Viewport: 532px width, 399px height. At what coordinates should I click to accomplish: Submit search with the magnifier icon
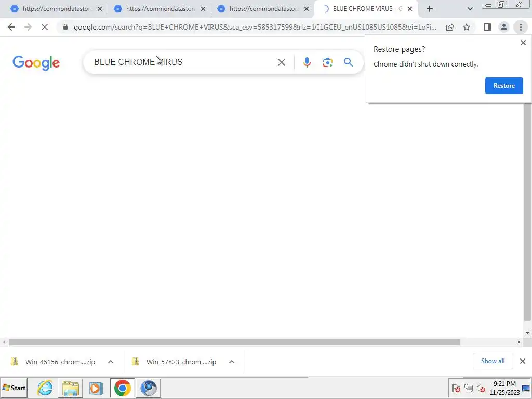[348, 62]
